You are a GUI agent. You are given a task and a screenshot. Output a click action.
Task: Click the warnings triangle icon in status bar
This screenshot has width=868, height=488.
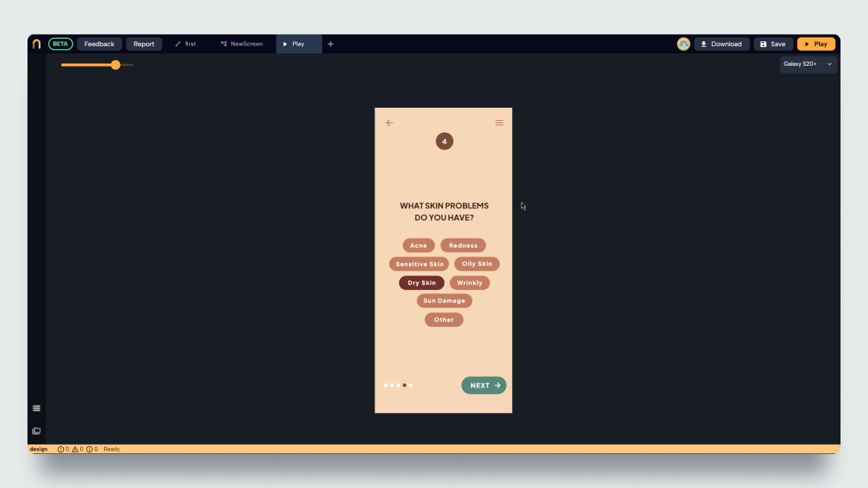coord(75,449)
